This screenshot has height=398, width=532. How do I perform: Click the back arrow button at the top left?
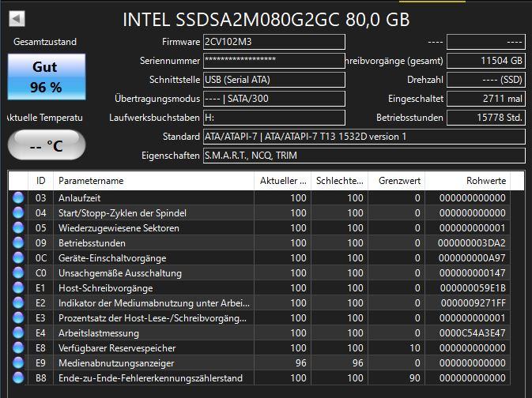[17, 19]
